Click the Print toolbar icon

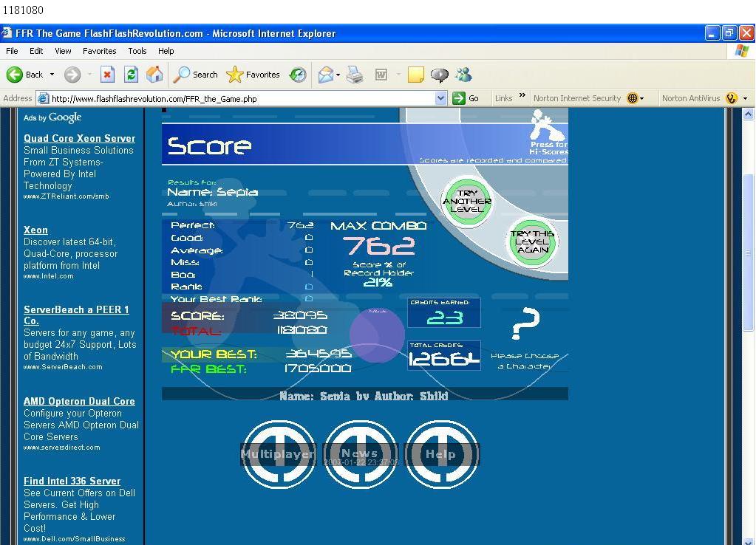tap(355, 74)
